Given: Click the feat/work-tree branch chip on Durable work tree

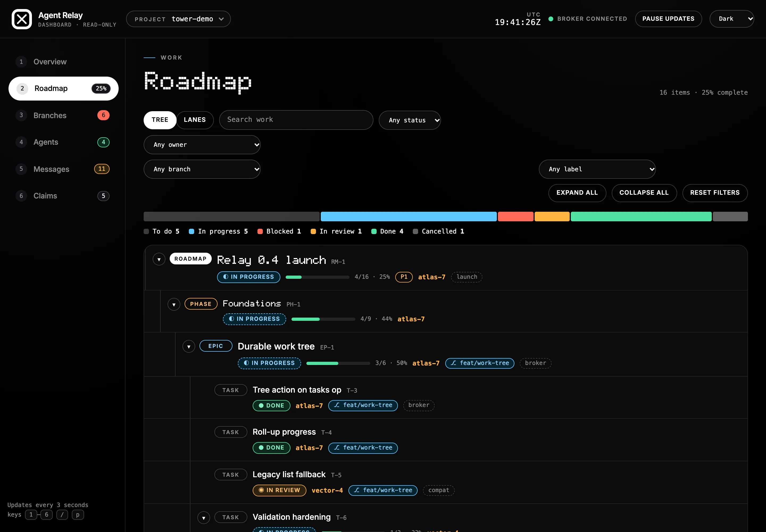Looking at the screenshot, I should pos(480,363).
